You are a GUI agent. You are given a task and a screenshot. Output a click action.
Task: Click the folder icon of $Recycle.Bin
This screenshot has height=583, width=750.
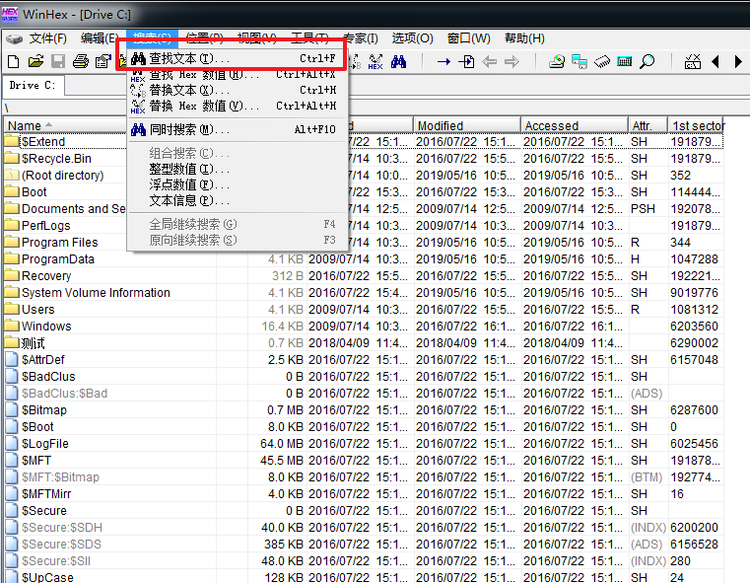11,158
